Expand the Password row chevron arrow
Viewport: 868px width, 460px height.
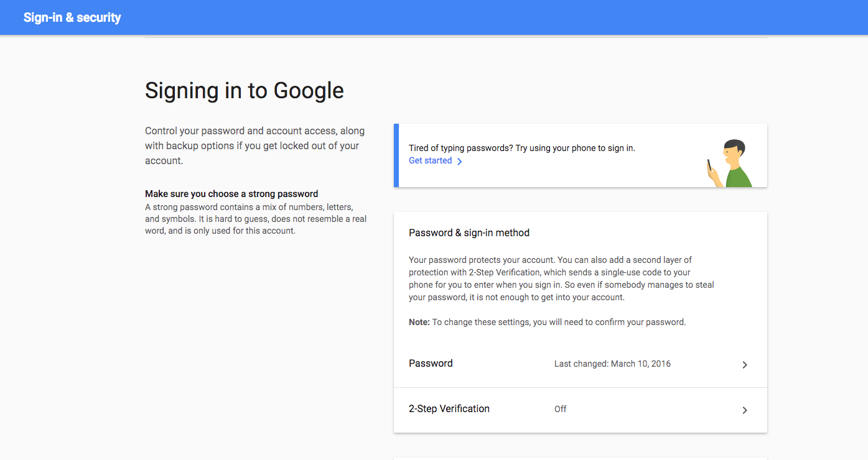coord(745,365)
